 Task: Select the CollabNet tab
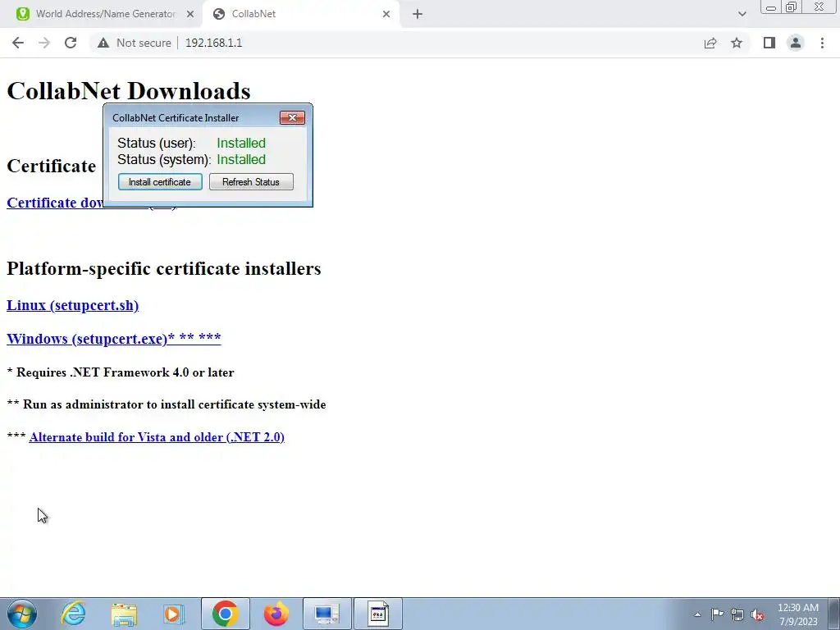[x=300, y=14]
